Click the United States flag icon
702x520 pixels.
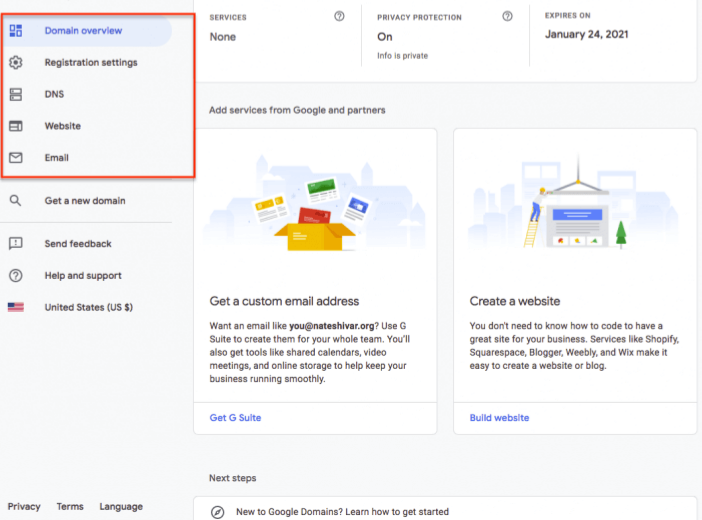pos(16,307)
